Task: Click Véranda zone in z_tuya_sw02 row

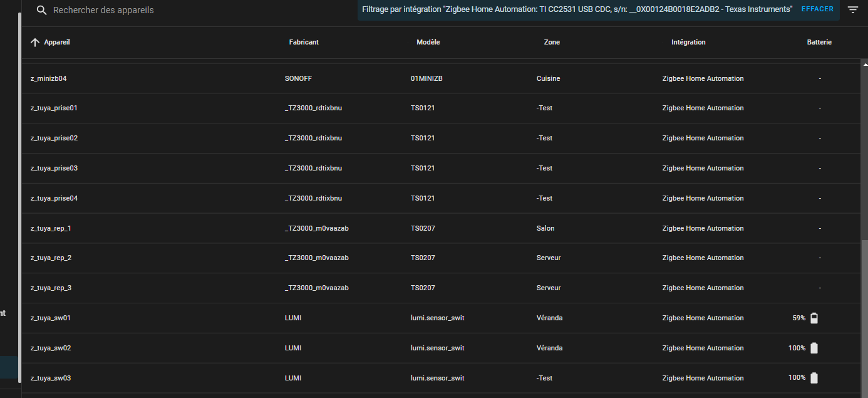Action: (549, 348)
